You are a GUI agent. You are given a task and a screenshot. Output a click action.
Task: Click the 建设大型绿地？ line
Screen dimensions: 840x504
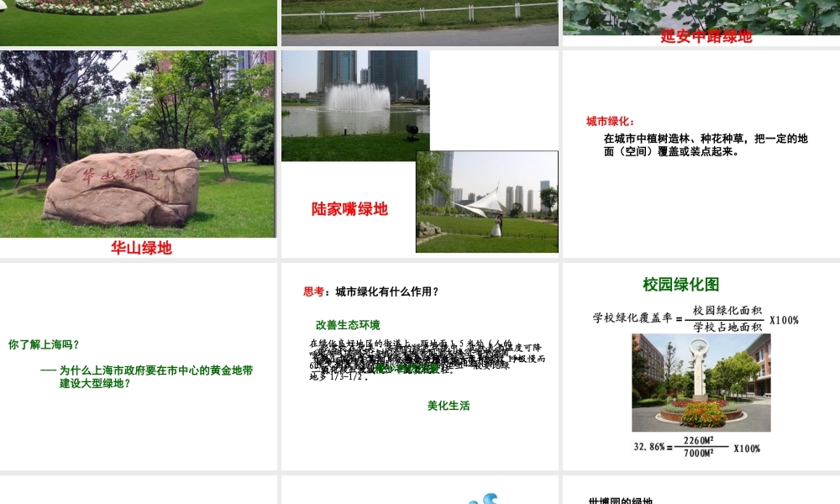point(95,384)
